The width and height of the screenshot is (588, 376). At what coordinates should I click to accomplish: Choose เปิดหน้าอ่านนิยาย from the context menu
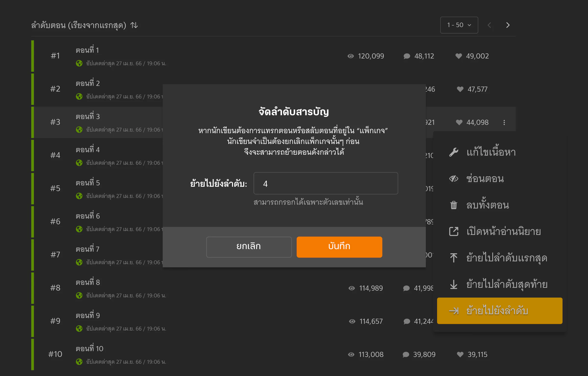point(500,232)
